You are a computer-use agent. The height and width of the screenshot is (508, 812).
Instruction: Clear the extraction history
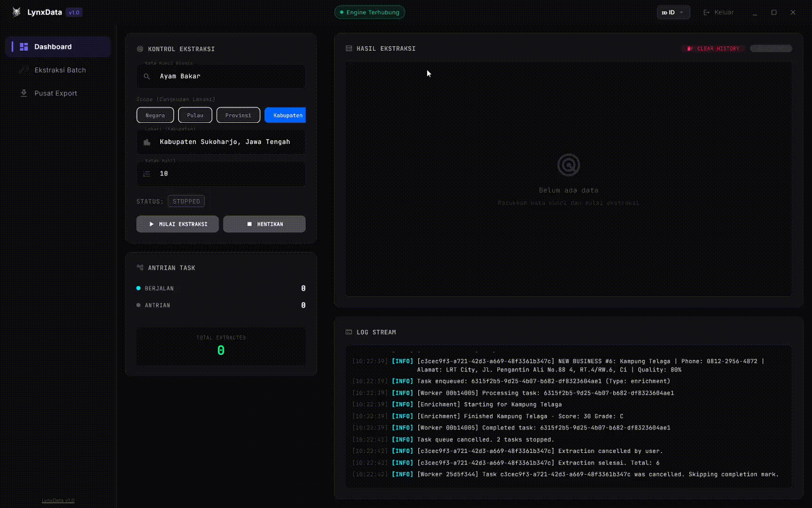[713, 48]
